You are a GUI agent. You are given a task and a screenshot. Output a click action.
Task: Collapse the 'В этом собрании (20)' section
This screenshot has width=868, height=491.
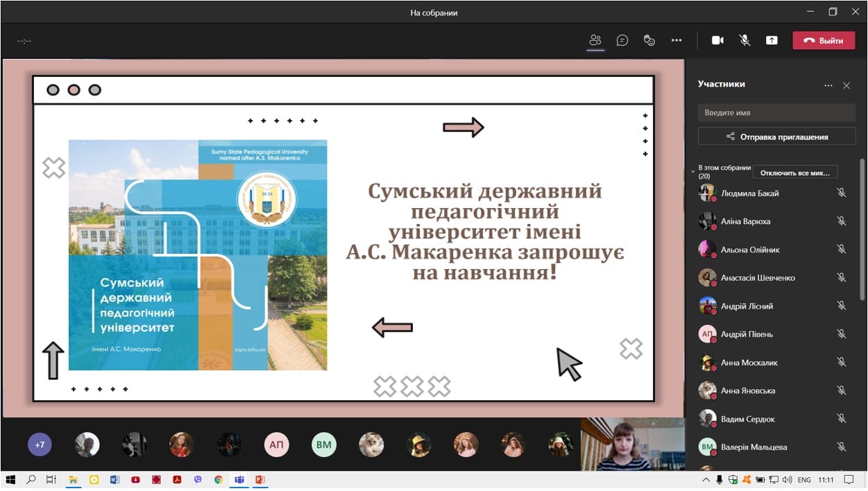692,171
